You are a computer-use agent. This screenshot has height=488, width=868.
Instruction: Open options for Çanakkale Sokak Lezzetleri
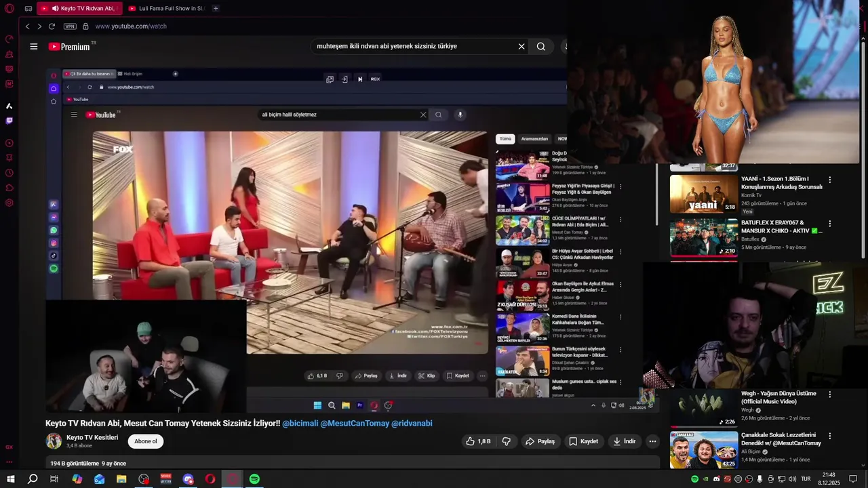(829, 436)
